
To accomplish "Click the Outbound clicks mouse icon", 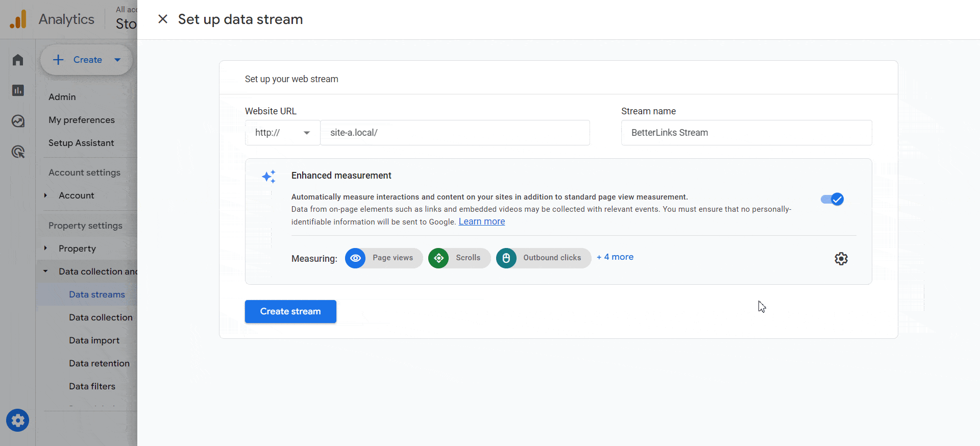I will (506, 258).
